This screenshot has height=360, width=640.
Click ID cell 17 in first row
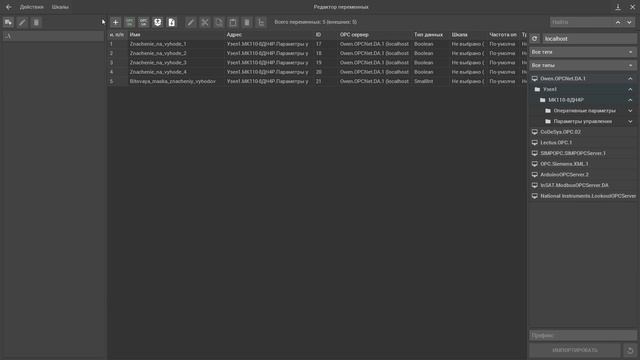point(318,44)
